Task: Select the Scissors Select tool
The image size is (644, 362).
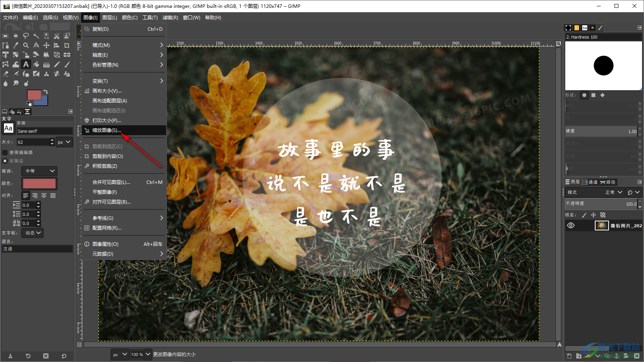Action: tap(57, 36)
